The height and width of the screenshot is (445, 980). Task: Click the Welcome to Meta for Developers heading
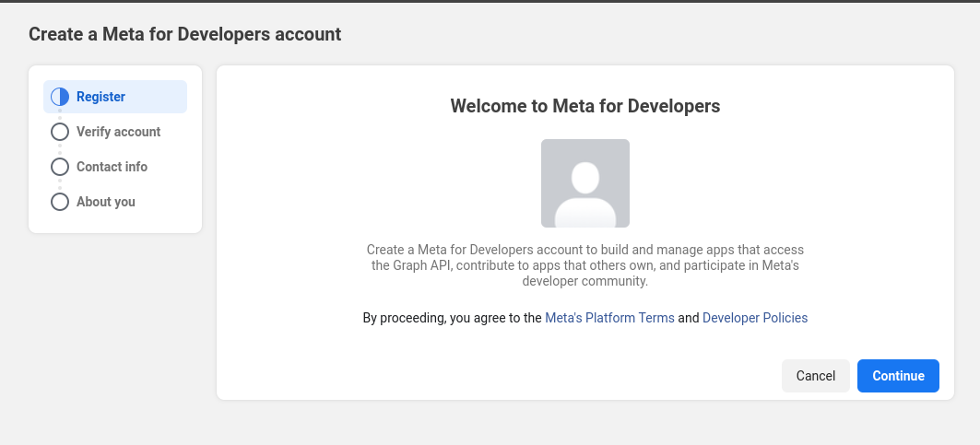(x=584, y=106)
